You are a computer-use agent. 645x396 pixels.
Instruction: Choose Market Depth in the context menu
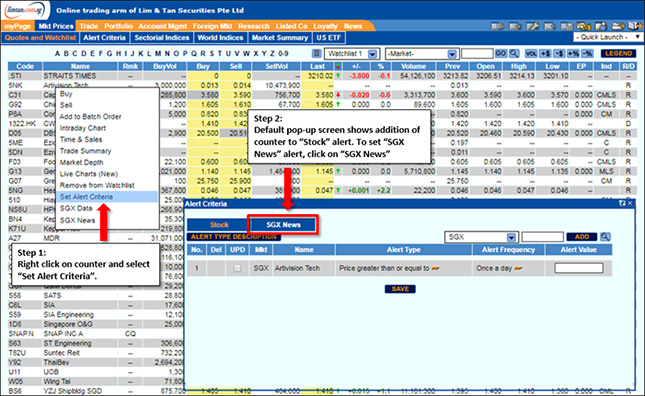(81, 162)
